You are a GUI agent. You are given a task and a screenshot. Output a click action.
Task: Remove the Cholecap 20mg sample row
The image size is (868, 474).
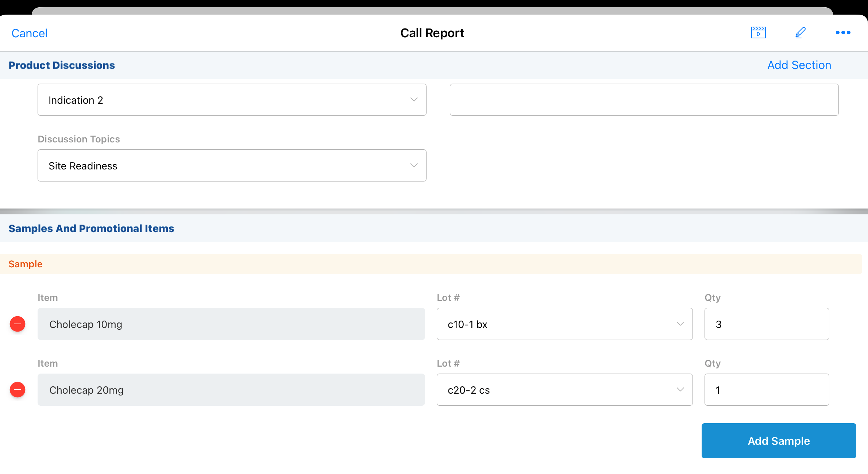tap(18, 390)
